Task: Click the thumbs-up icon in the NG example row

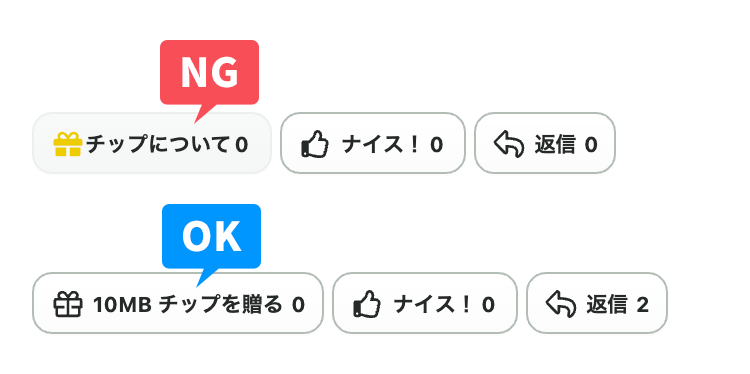Action: (x=315, y=144)
